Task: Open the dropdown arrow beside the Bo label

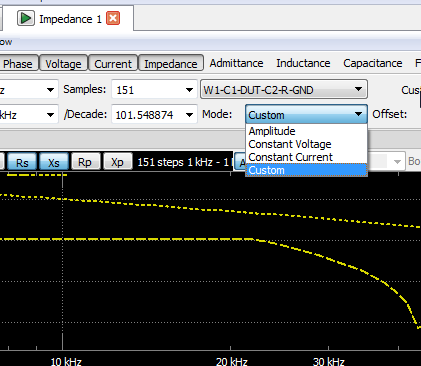Action: (397, 162)
